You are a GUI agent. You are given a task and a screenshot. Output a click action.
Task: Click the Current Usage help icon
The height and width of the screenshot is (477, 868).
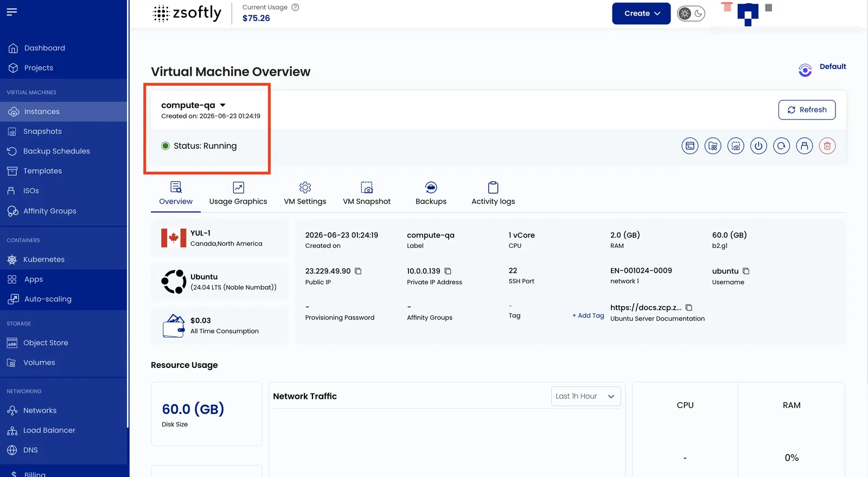point(296,8)
